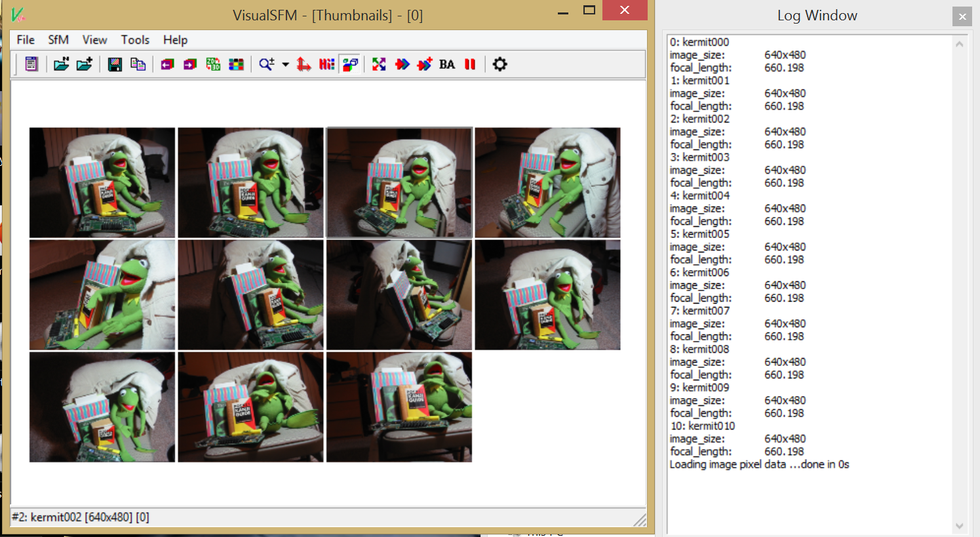
Task: Click the '0: kermit000' log line
Action: coord(699,42)
